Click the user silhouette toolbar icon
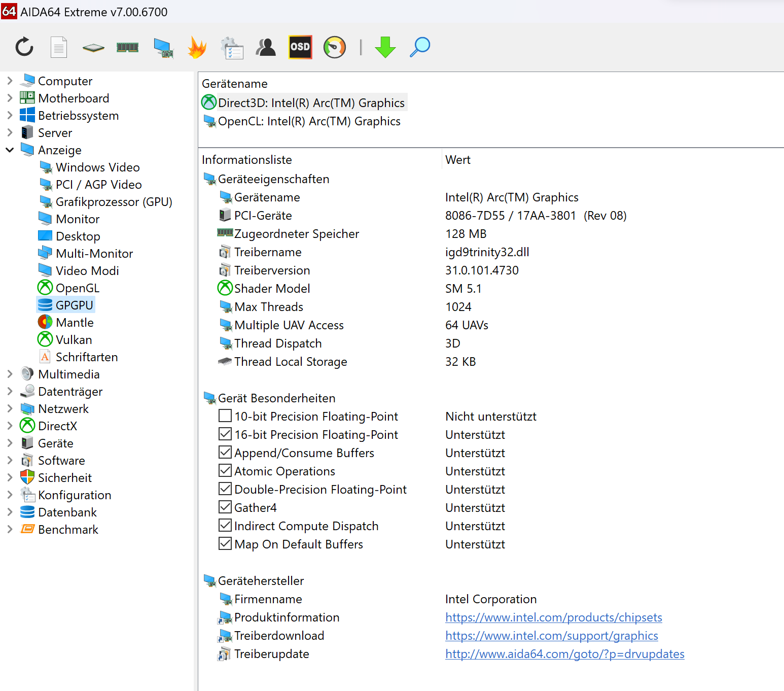This screenshot has width=784, height=691. click(x=266, y=47)
